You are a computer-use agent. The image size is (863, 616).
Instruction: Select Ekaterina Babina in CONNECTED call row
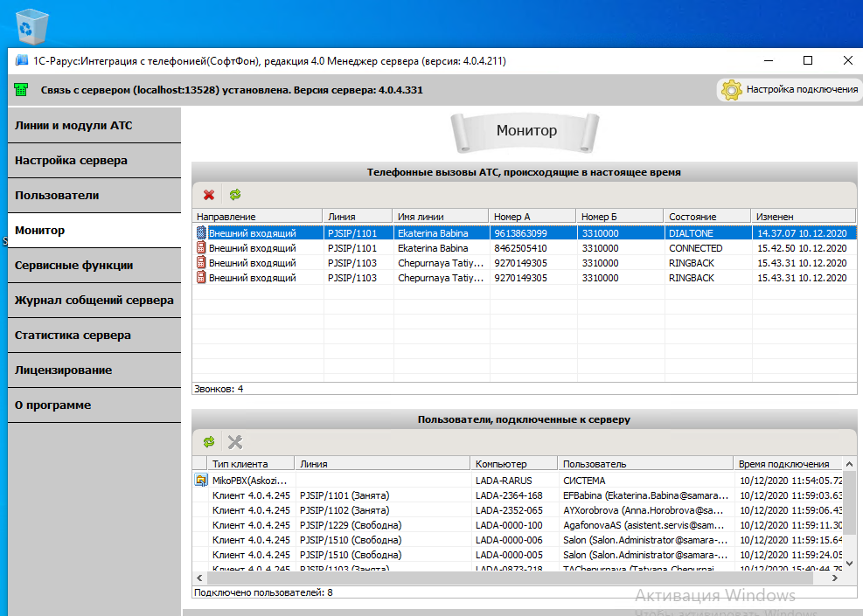click(442, 248)
